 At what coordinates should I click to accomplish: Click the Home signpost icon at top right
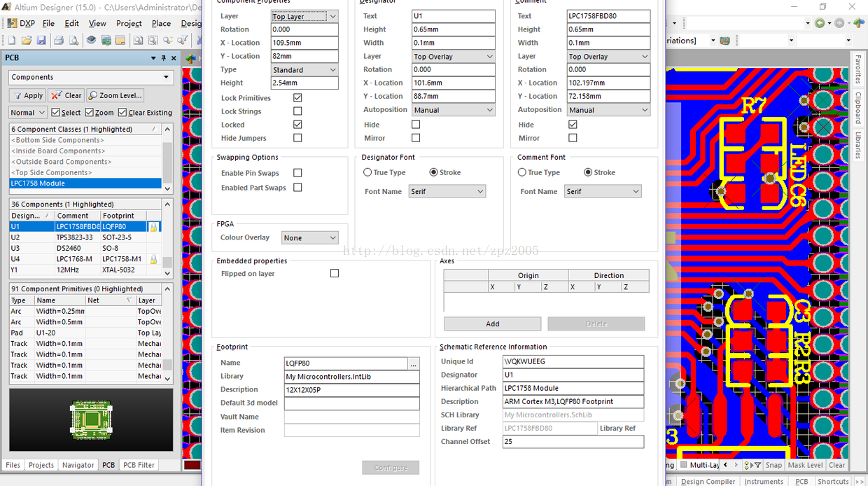859,23
